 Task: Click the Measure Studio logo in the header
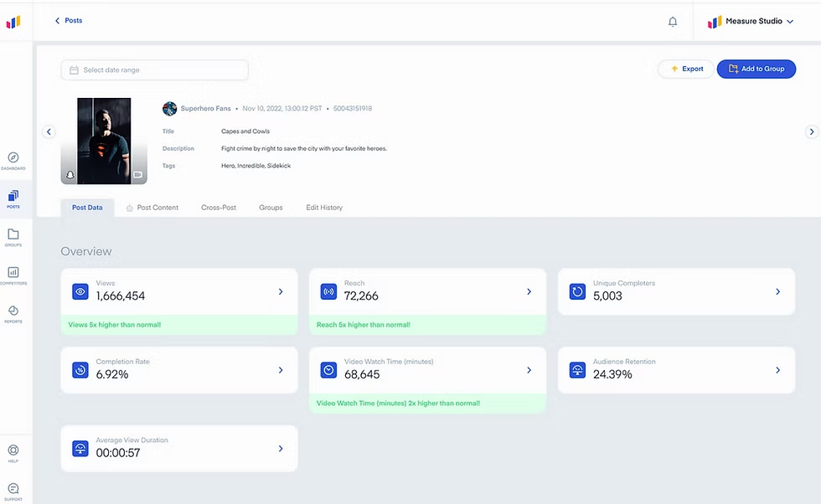point(714,21)
